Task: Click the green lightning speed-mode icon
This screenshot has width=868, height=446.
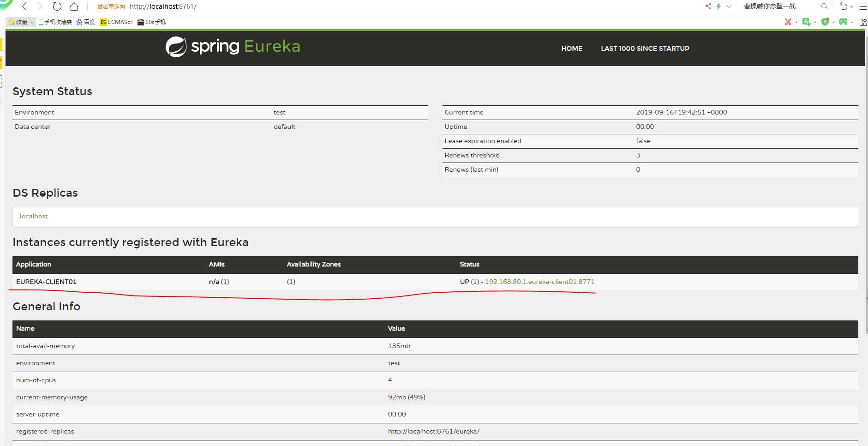Action: point(718,6)
